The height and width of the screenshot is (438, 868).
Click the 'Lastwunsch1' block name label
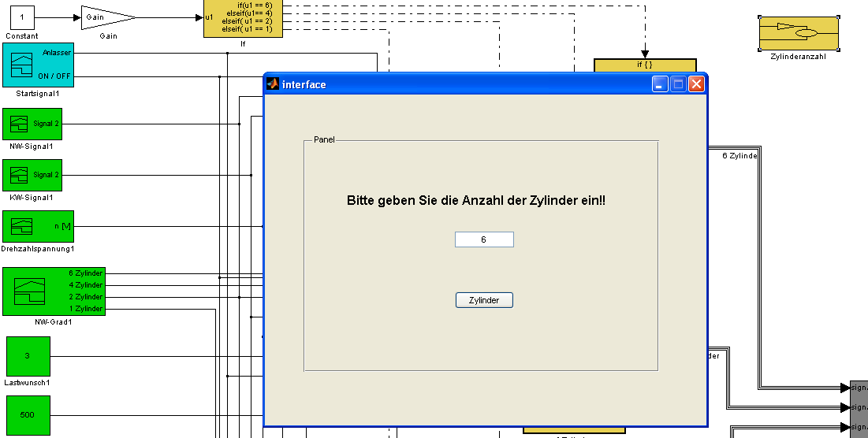(27, 382)
